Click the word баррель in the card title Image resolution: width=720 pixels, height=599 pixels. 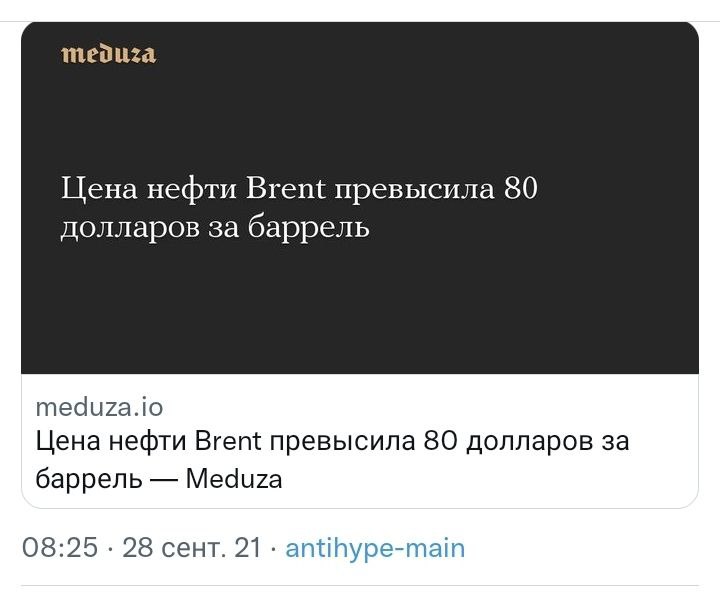(88, 479)
